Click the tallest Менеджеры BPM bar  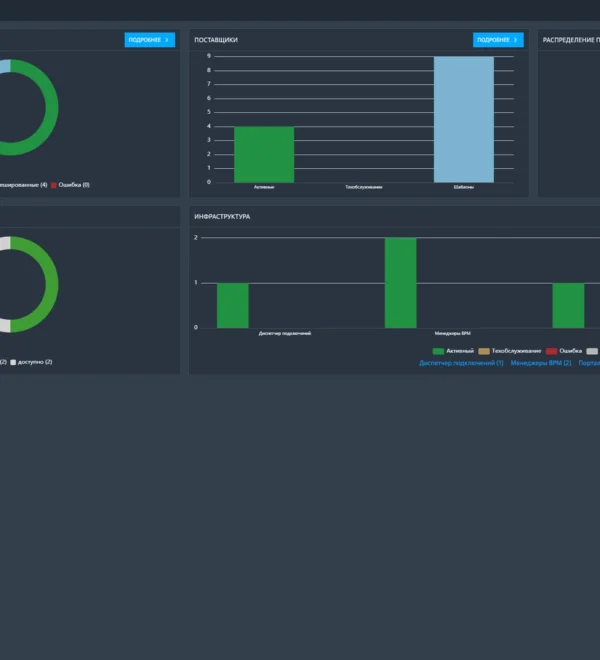(x=400, y=283)
